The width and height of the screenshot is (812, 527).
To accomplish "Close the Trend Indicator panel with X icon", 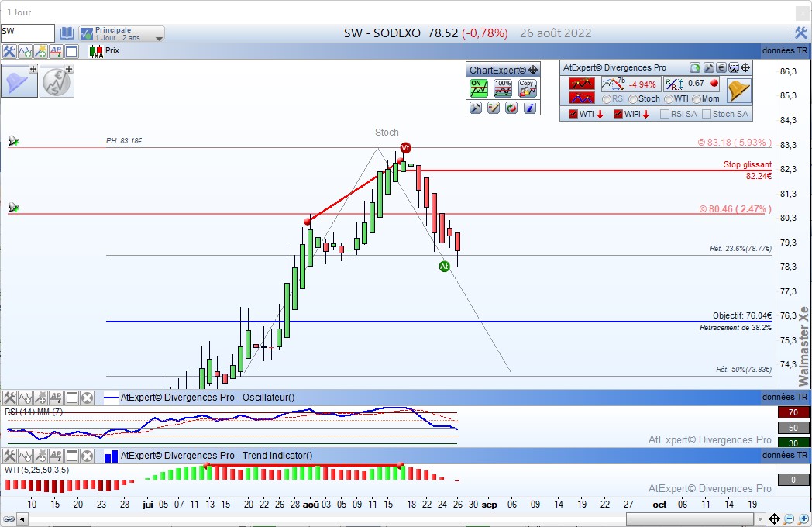I will (x=87, y=456).
